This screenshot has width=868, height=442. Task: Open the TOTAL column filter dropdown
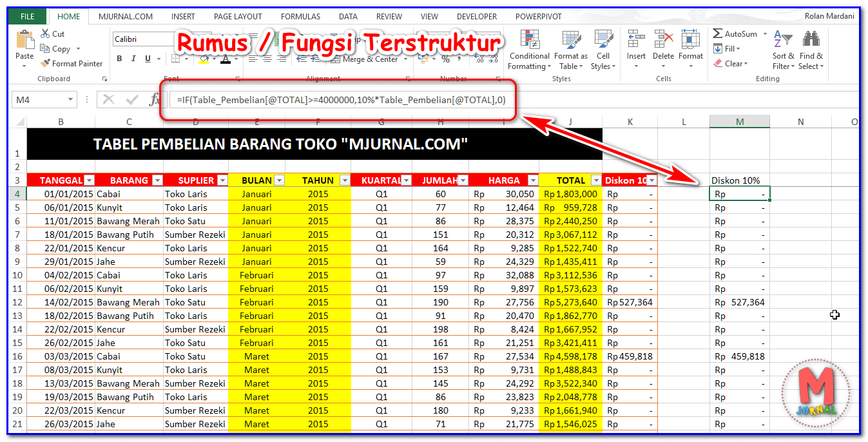pos(596,180)
